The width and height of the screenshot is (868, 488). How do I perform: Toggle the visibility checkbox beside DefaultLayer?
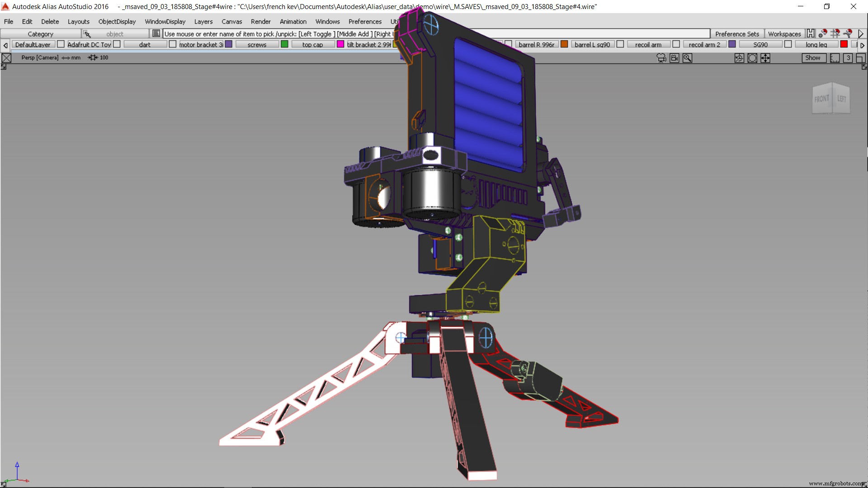[x=60, y=44]
